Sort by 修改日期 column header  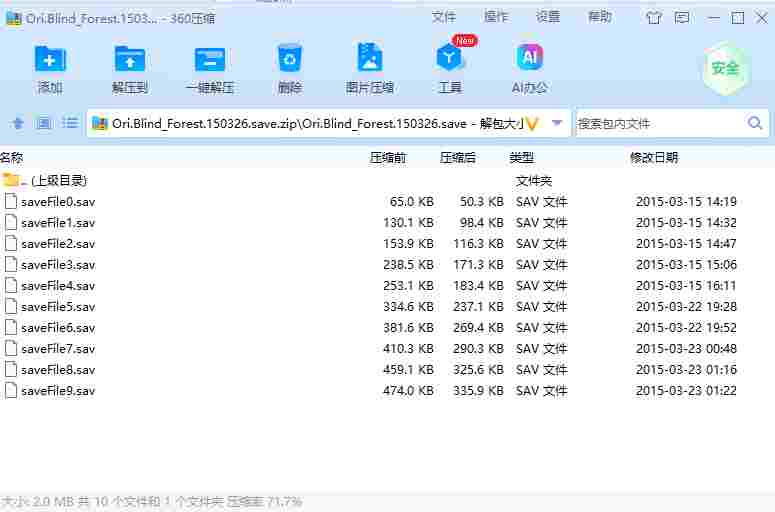coord(654,158)
